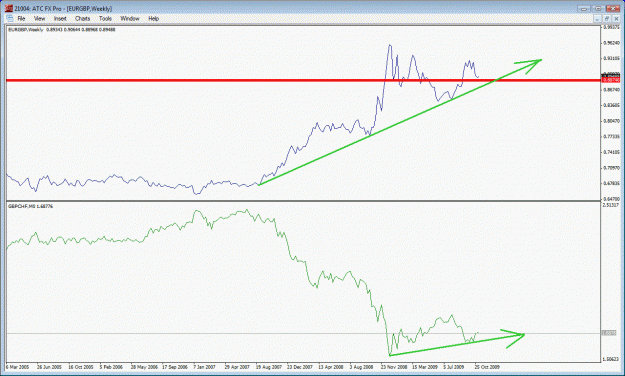This screenshot has height=376, width=625.
Task: Click the 25 Oct 2009 date label
Action: point(487,366)
